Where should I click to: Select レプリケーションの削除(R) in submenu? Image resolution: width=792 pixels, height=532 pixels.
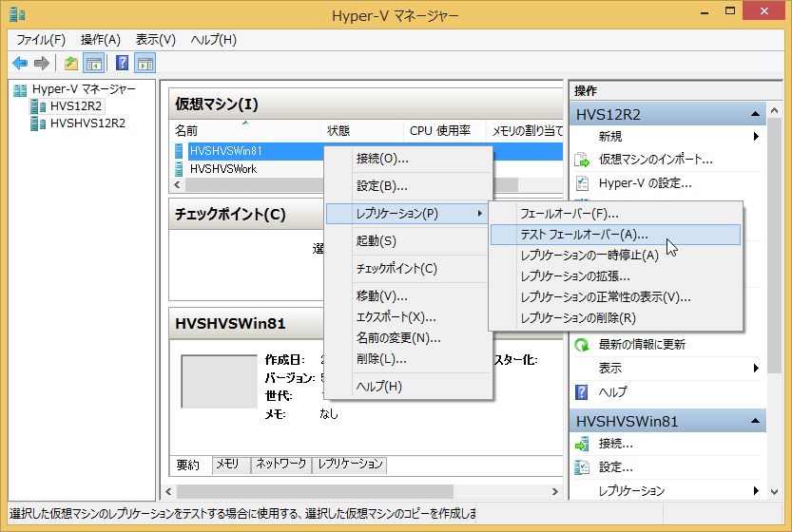[x=616, y=318]
